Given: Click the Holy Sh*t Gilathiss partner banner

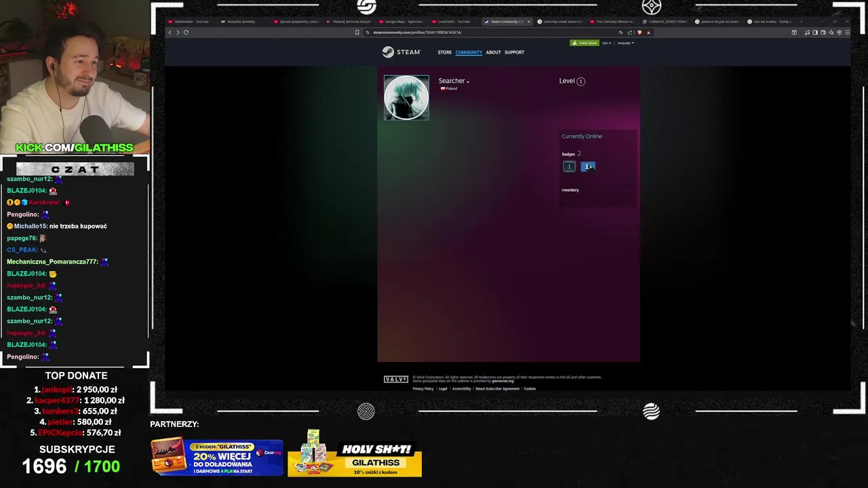Looking at the screenshot, I should coord(355,453).
